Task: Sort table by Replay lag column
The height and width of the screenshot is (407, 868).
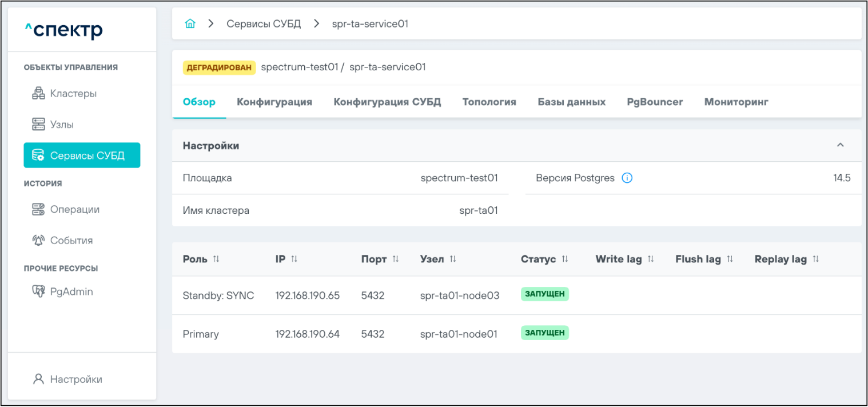Action: 815,259
